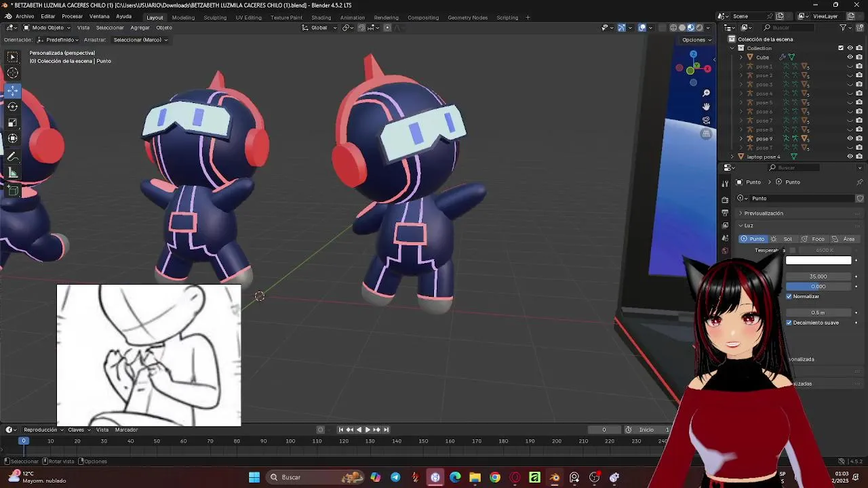This screenshot has height=488, width=868.
Task: Click the white light color swatch
Action: [x=818, y=261]
